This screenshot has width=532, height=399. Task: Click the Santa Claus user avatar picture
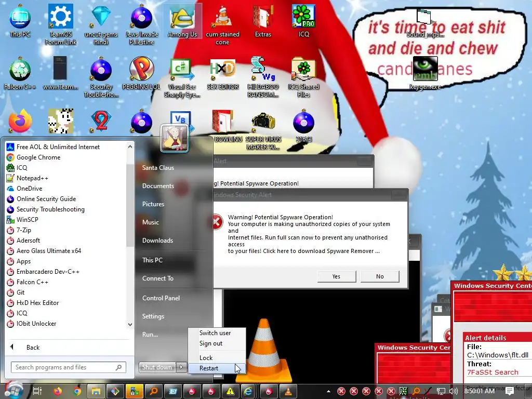[175, 138]
